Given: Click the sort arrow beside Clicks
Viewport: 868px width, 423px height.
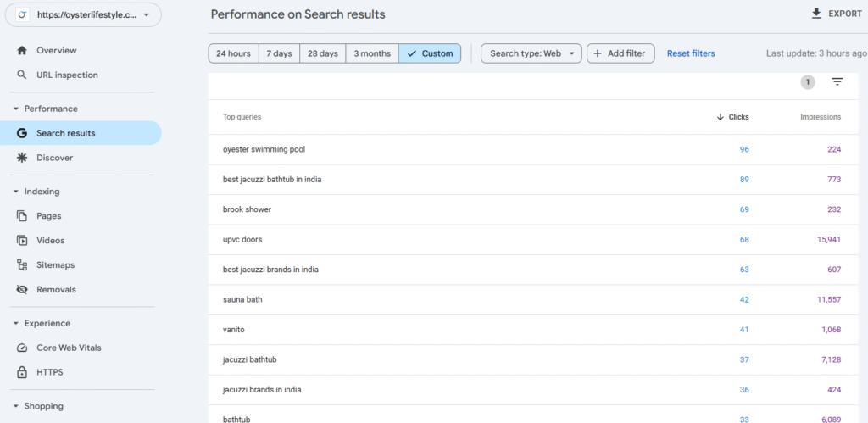Looking at the screenshot, I should pyautogui.click(x=721, y=117).
